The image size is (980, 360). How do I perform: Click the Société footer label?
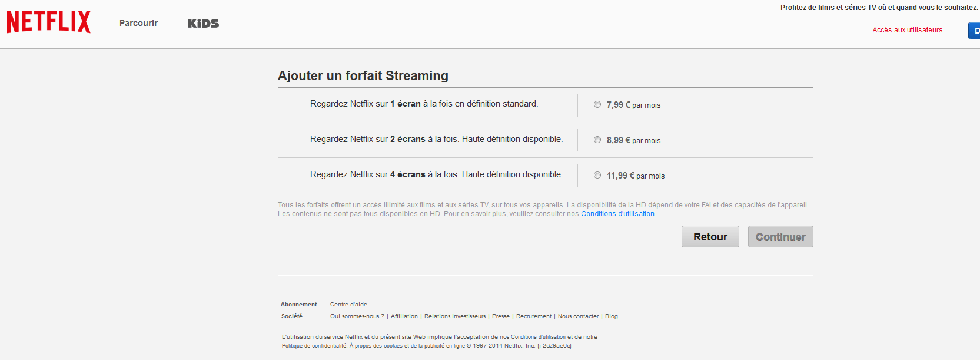point(291,316)
